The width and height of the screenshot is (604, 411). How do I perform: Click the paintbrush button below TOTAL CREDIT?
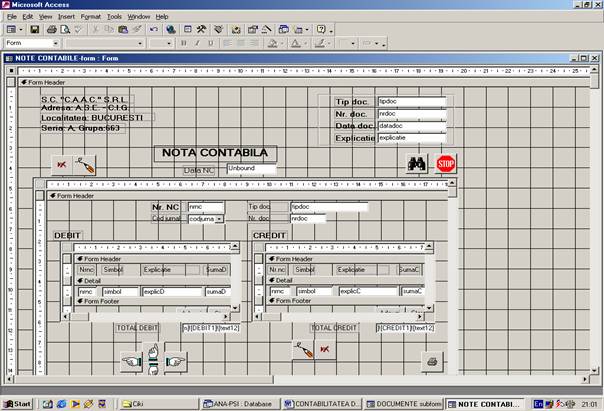coord(303,350)
